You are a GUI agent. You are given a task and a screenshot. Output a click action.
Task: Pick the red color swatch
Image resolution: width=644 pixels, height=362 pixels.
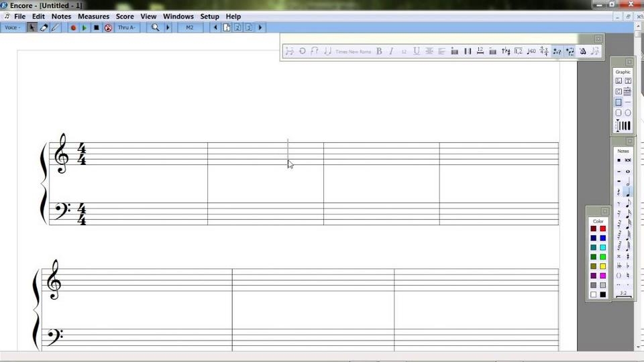click(602, 229)
